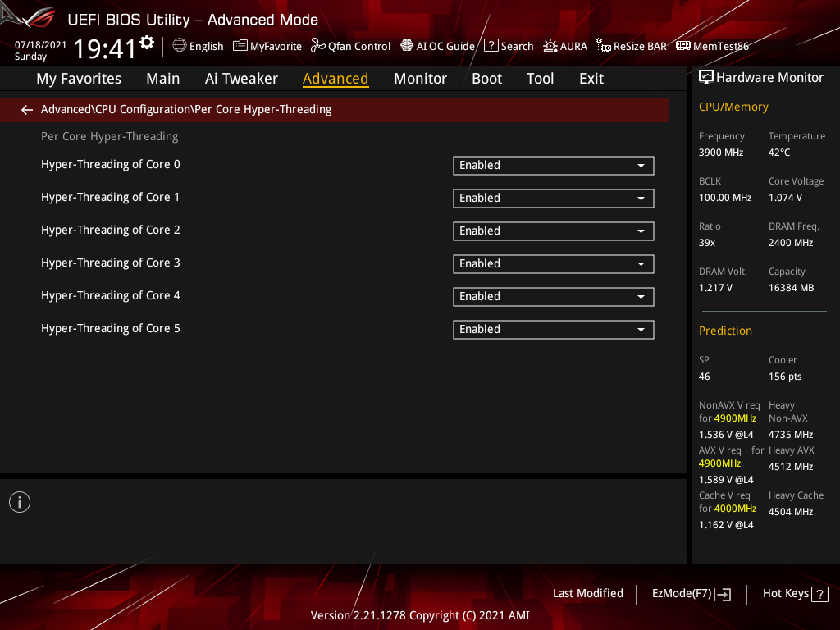
Task: Open the Boot menu
Action: pyautogui.click(x=486, y=78)
